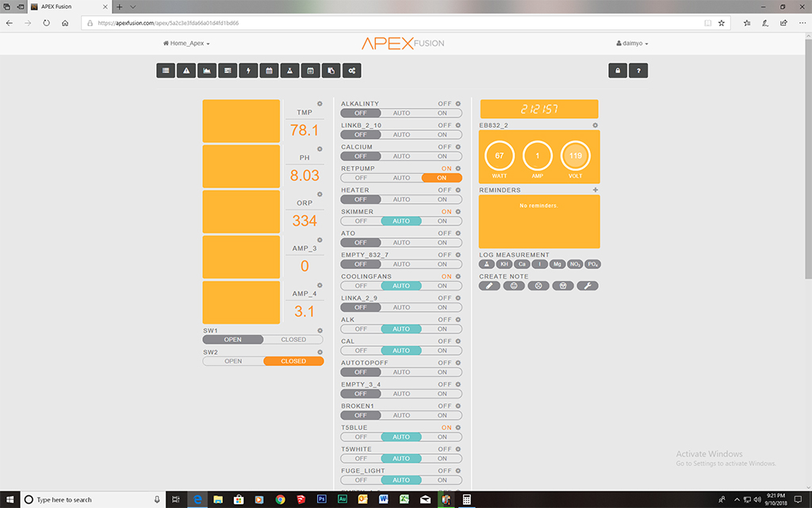The image size is (812, 508).
Task: Open a new browser tab
Action: [x=119, y=6]
